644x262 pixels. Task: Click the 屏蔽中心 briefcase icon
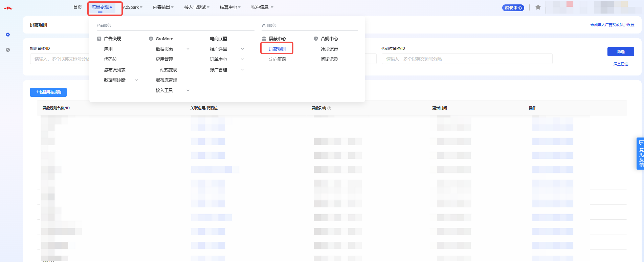pos(264,39)
